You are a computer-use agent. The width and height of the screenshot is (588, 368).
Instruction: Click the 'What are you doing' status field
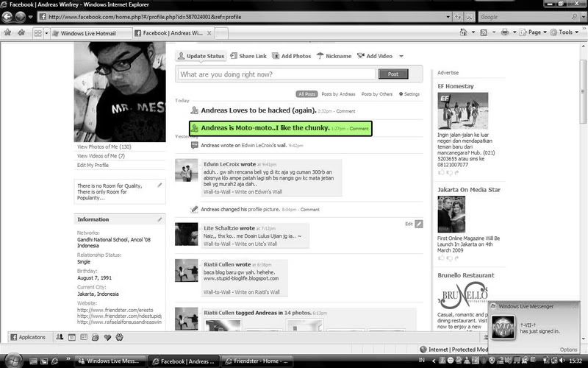(x=276, y=74)
